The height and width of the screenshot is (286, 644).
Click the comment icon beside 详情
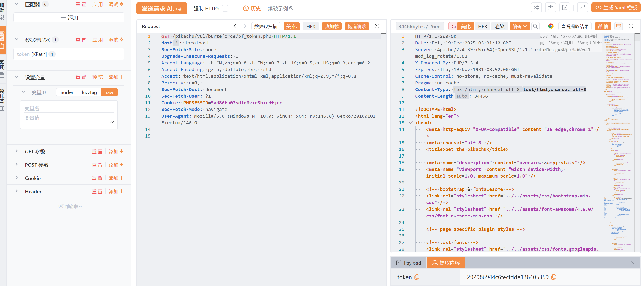(x=618, y=26)
